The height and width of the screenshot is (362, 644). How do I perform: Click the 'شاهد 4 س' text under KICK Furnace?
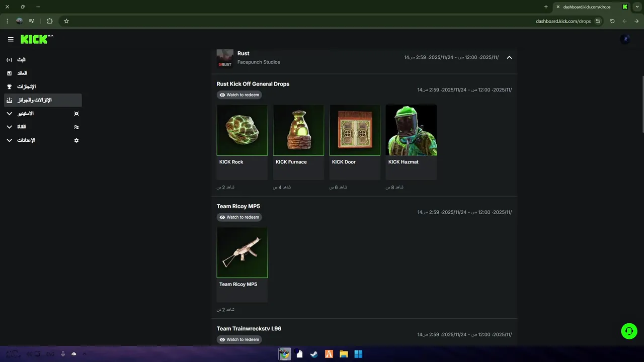click(x=282, y=187)
